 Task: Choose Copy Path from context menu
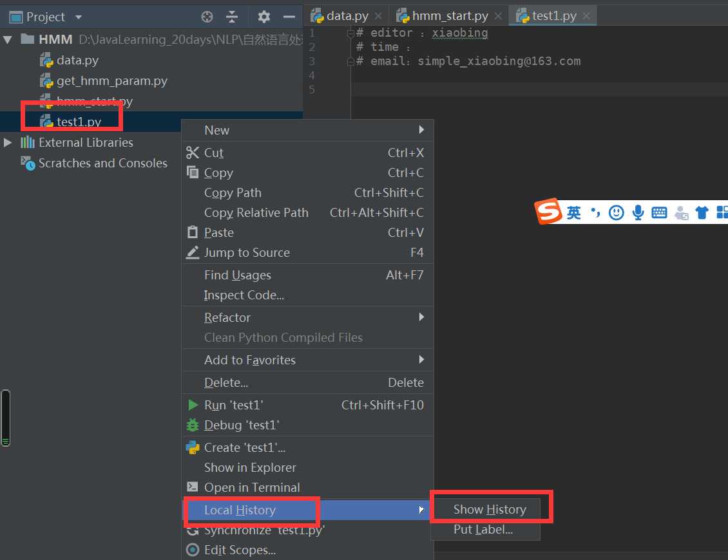coord(307,192)
